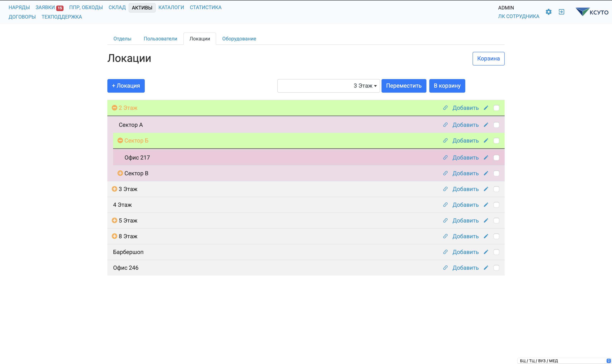Check the checkbox for 4 Этаж
Screen dimensions: 612x364
[x=496, y=205]
